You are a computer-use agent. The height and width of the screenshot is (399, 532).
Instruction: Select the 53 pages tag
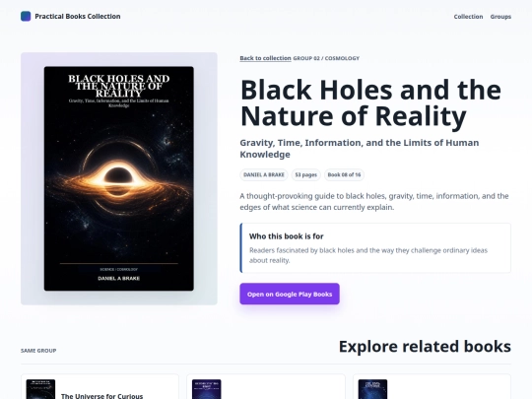[305, 174]
